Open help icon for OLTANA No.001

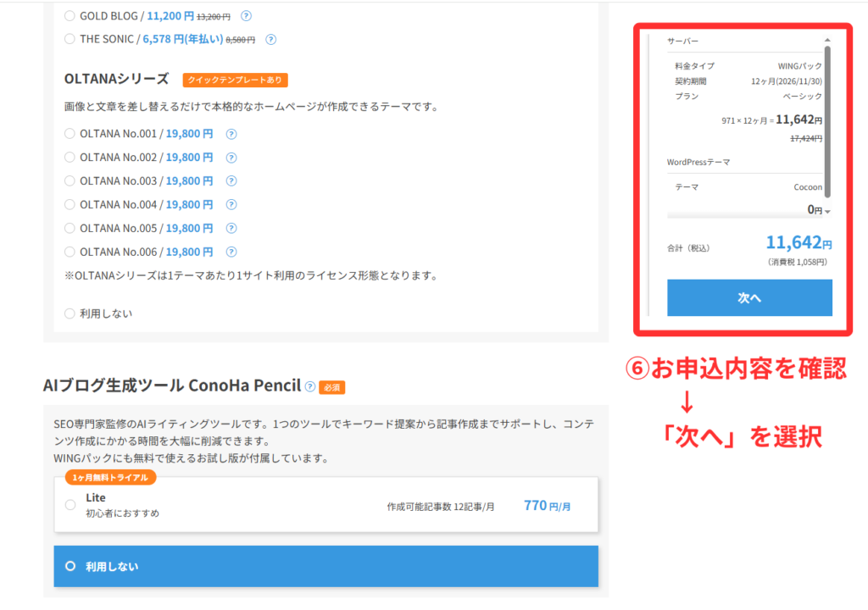(231, 134)
